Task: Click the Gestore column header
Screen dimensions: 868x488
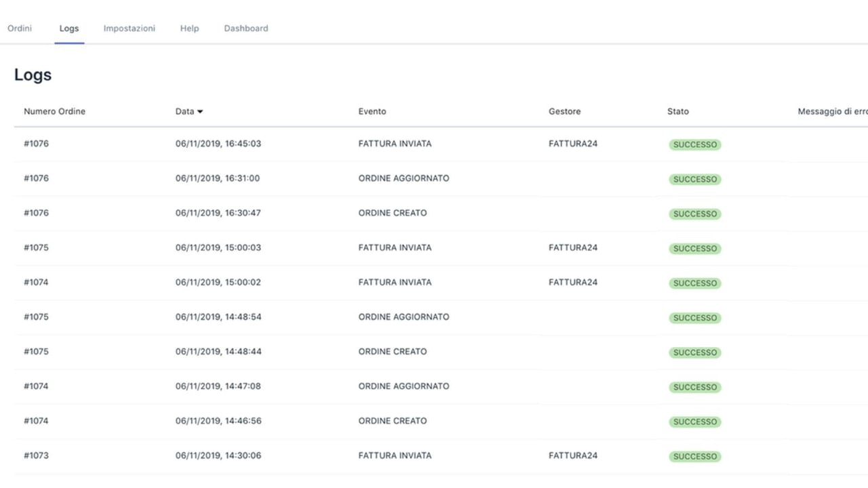Action: pyautogui.click(x=565, y=111)
